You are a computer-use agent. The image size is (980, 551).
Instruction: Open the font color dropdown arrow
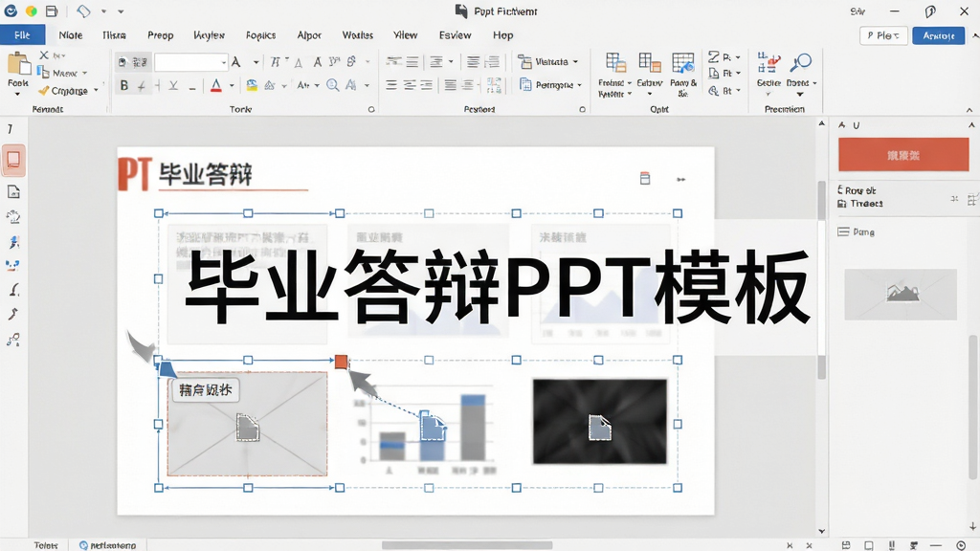pos(232,85)
